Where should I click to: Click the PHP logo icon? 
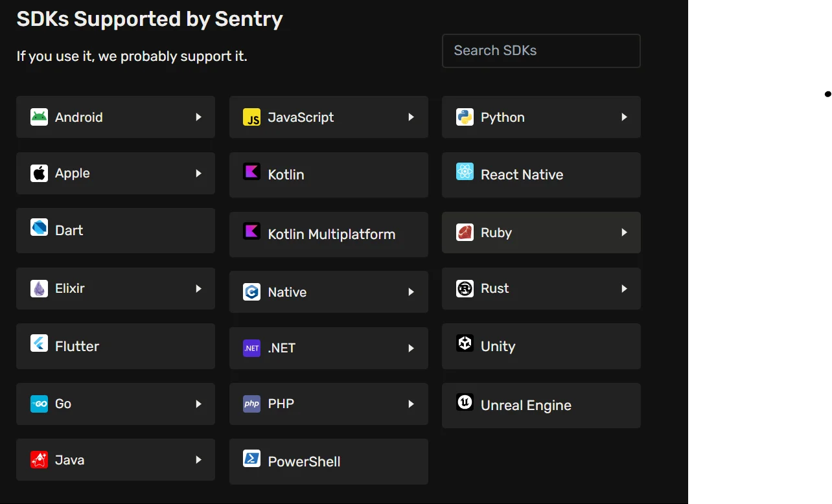(x=251, y=403)
